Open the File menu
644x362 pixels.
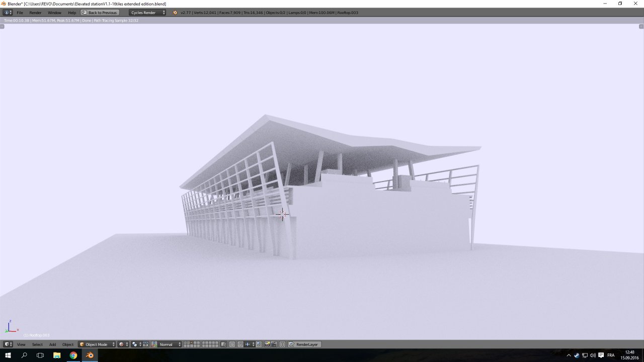(20, 13)
